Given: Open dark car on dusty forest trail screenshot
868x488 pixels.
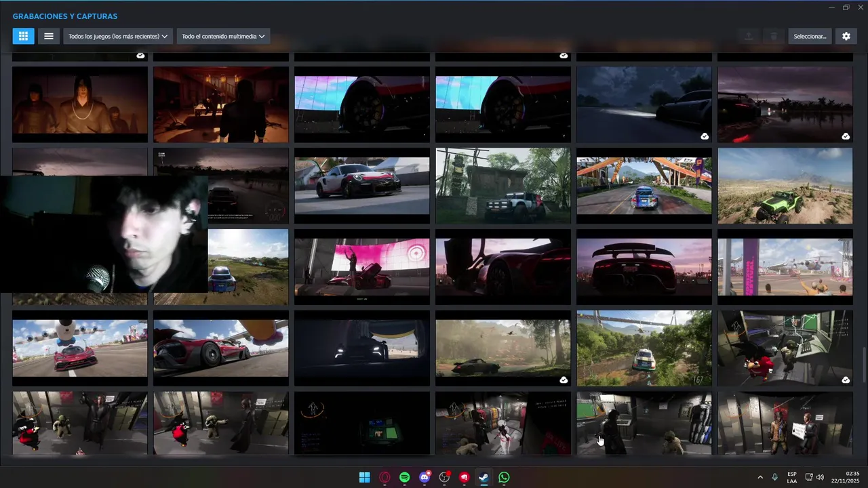Looking at the screenshot, I should click(503, 348).
